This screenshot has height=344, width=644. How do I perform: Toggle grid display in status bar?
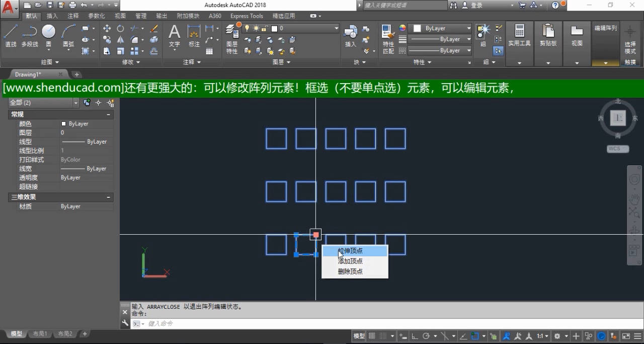[372, 336]
